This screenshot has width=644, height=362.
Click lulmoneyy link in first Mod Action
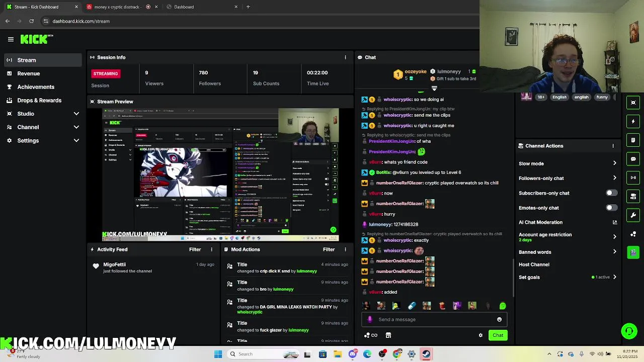pos(306,271)
